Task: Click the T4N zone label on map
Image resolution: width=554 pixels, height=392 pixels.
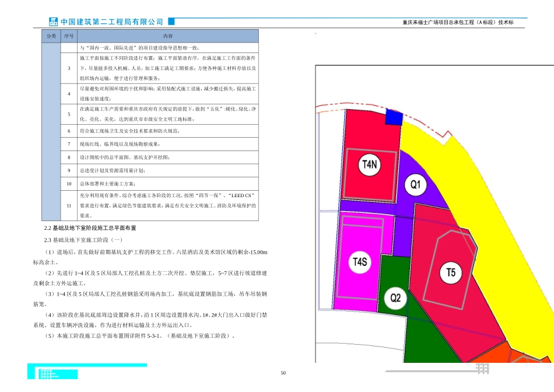Action: pos(370,164)
